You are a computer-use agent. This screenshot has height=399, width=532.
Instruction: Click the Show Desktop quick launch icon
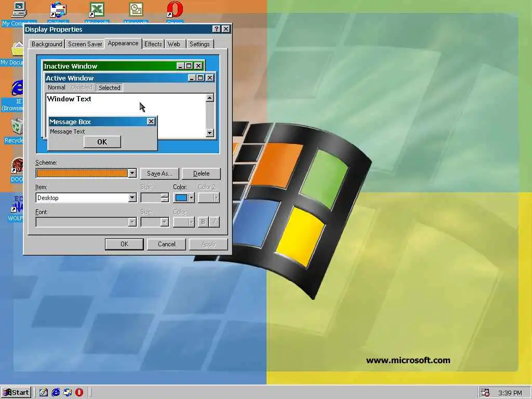tap(44, 392)
